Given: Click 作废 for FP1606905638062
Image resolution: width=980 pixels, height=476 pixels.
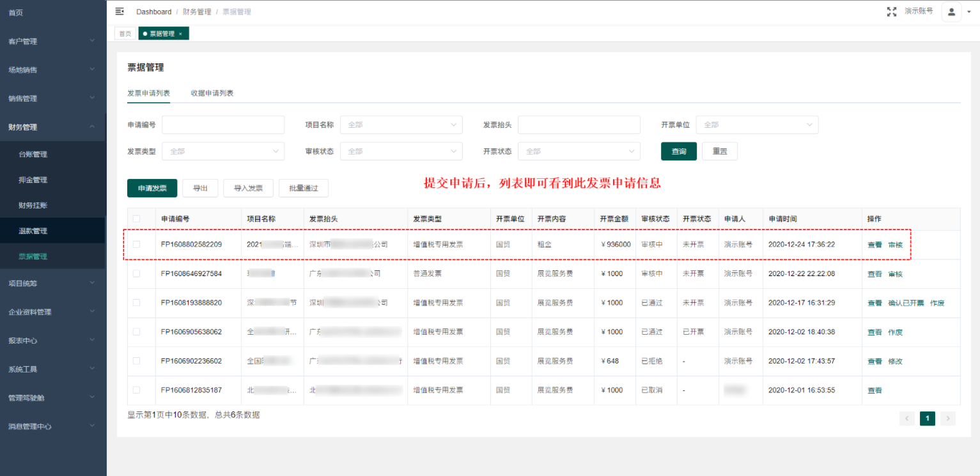Looking at the screenshot, I should point(895,332).
